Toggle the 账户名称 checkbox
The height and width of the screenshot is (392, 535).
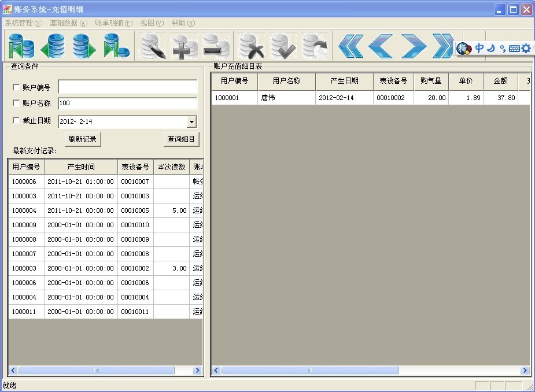click(16, 103)
